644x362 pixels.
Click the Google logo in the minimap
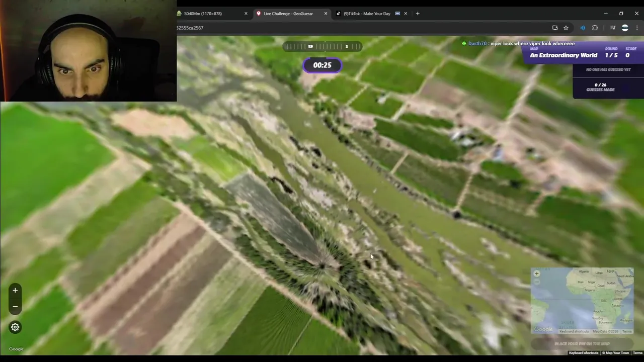pyautogui.click(x=543, y=329)
